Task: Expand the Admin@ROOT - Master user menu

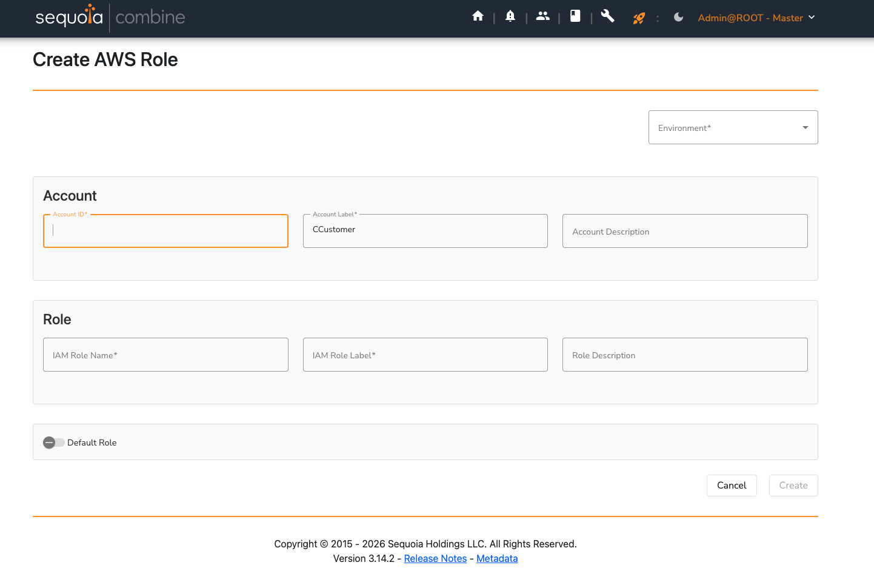Action: [756, 18]
